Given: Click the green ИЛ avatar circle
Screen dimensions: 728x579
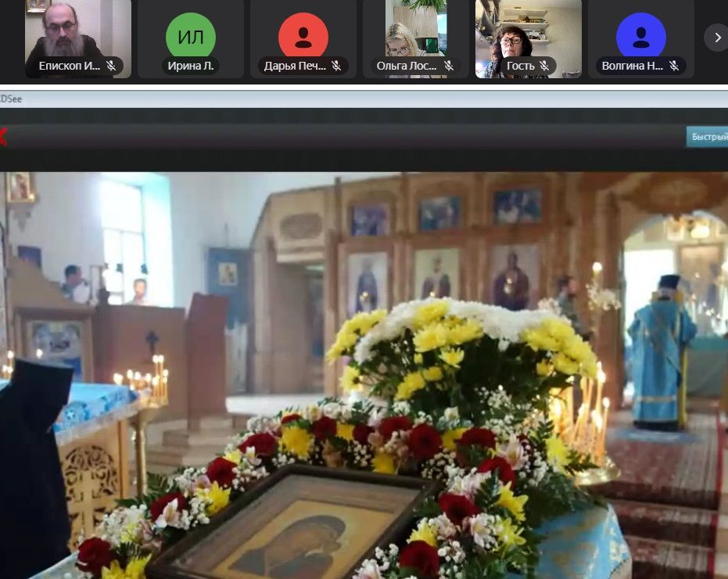Looking at the screenshot, I should pyautogui.click(x=190, y=37).
